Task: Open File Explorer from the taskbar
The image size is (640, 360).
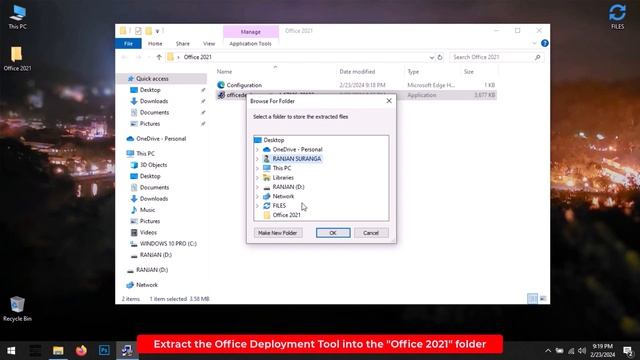Action: click(58, 351)
